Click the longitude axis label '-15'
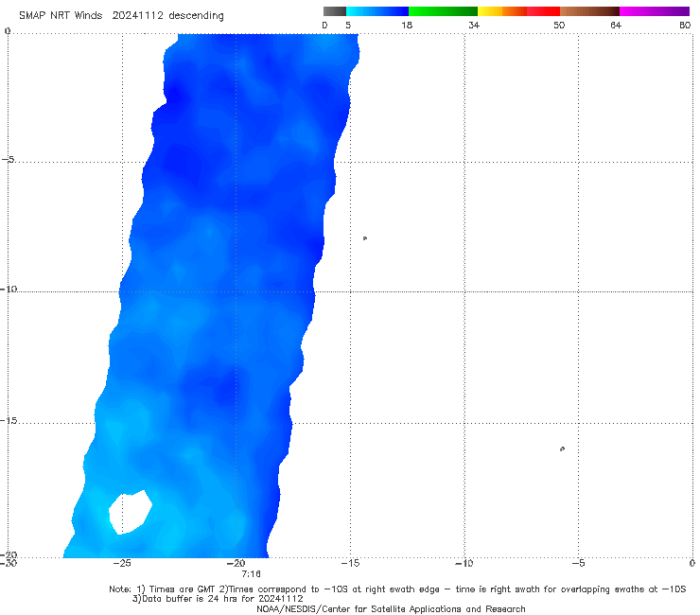Screen dimensions: 700x615 click(350, 564)
